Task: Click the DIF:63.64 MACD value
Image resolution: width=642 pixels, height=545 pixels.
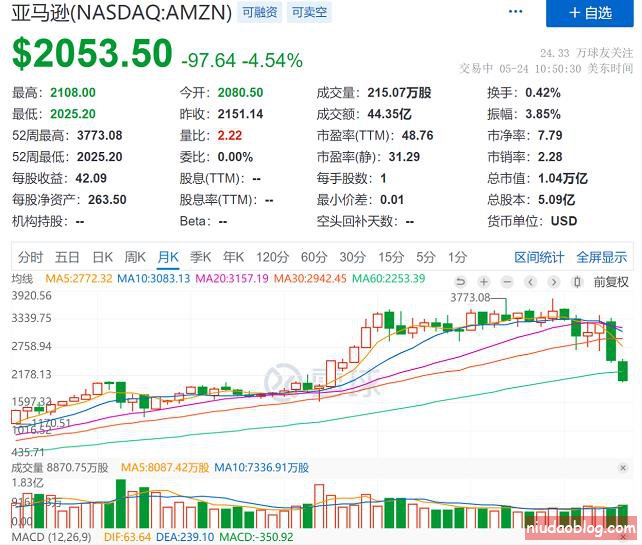Action: click(127, 537)
